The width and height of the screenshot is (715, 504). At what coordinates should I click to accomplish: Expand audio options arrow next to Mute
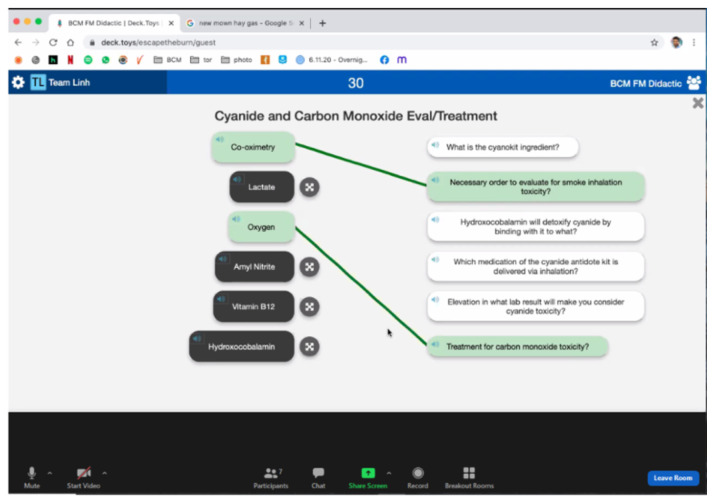(50, 473)
